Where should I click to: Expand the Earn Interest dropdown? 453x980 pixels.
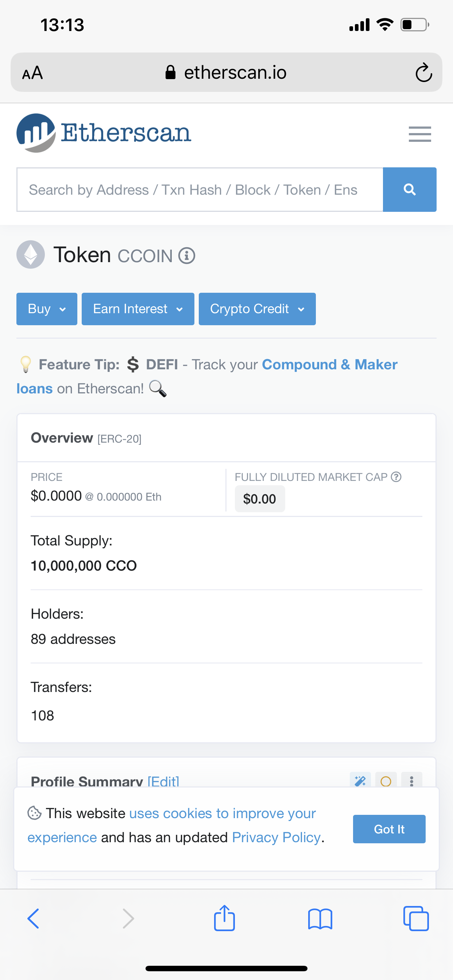point(138,309)
